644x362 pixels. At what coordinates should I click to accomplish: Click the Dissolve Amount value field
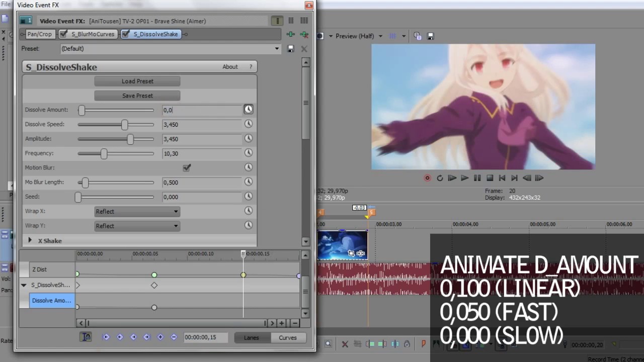point(202,110)
